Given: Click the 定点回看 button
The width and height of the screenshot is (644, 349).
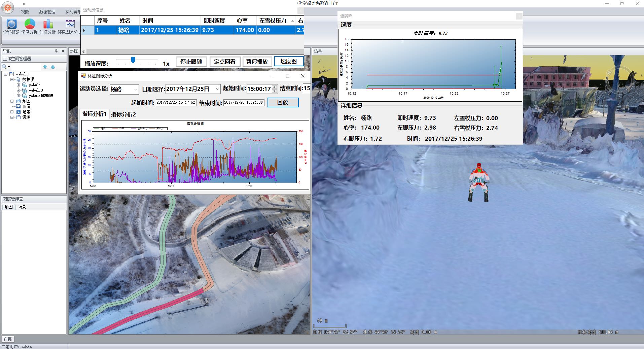Looking at the screenshot, I should (x=224, y=62).
